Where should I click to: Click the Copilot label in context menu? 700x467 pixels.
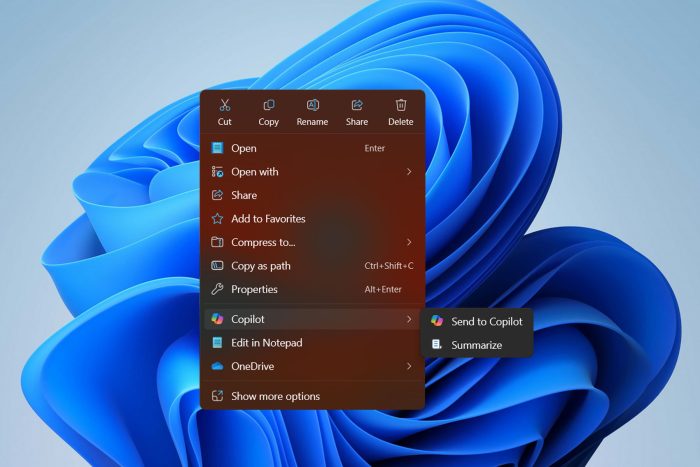[248, 319]
